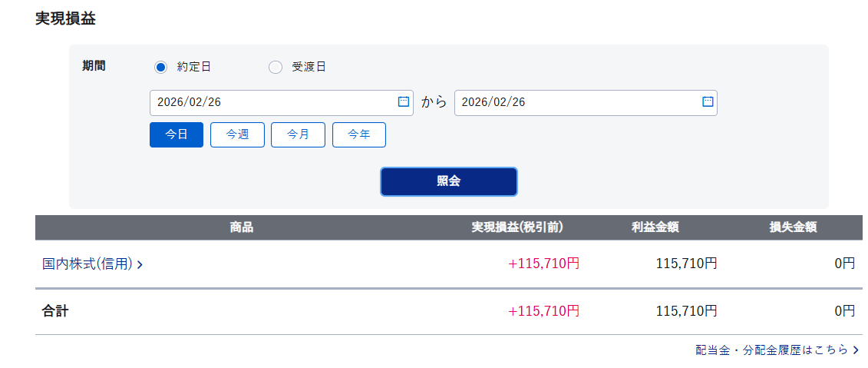The height and width of the screenshot is (368, 868).
Task: Go to 配当金・分配金履歴はこちら link
Action: [x=771, y=350]
